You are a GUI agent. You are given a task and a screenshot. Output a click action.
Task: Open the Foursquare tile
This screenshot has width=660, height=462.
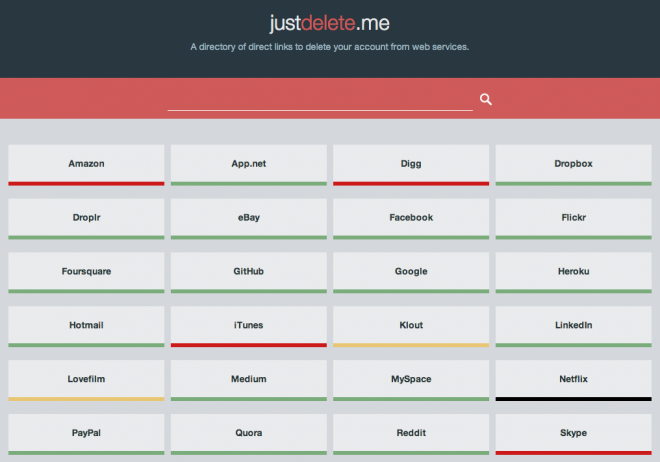86,272
